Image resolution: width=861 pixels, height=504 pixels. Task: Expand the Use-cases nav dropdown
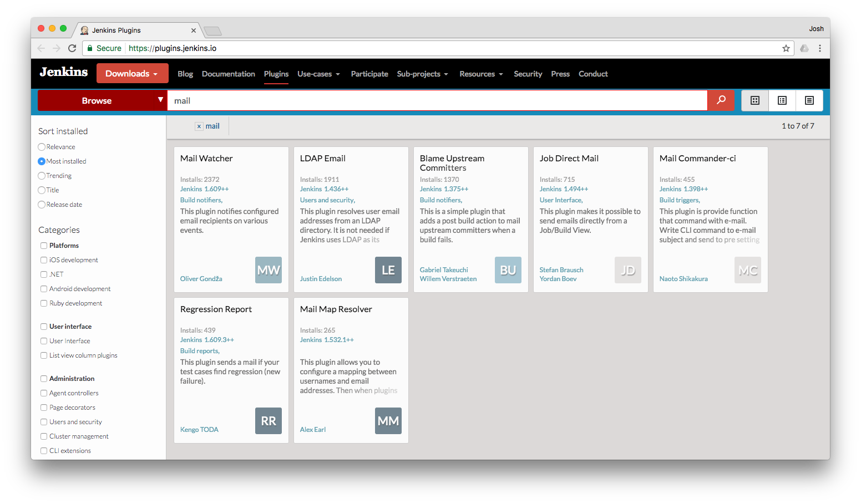[318, 74]
